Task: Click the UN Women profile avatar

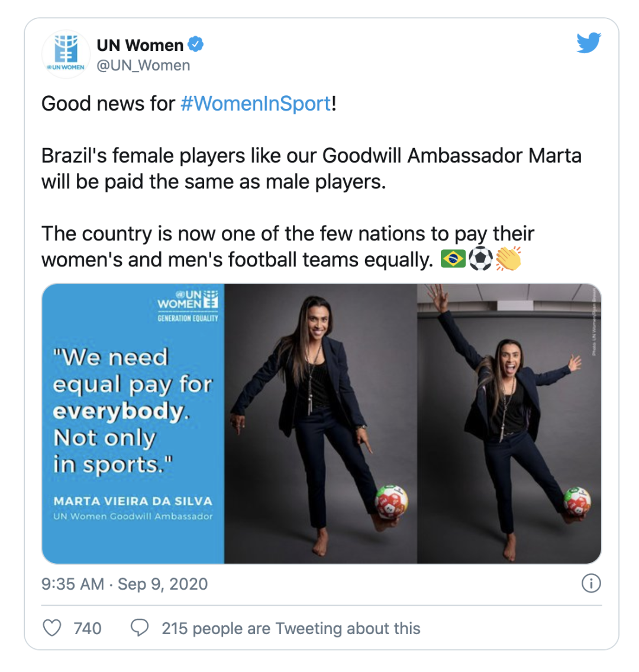Action: pyautogui.click(x=65, y=54)
